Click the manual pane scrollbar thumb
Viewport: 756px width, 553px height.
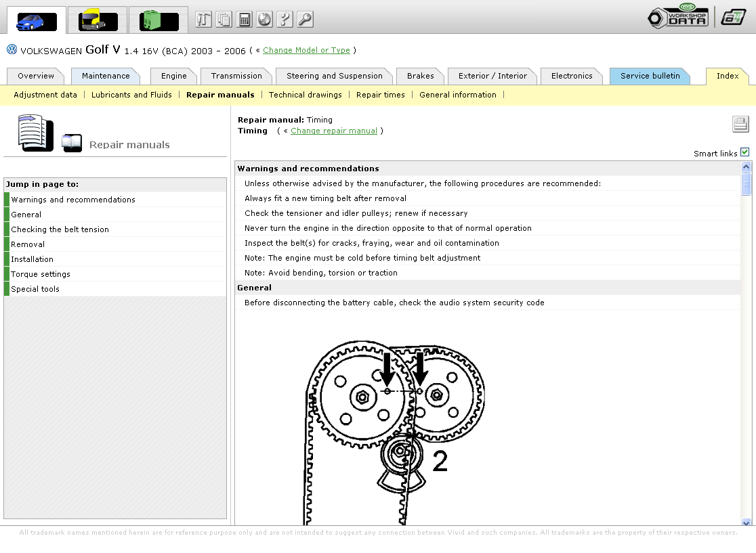pos(746,183)
